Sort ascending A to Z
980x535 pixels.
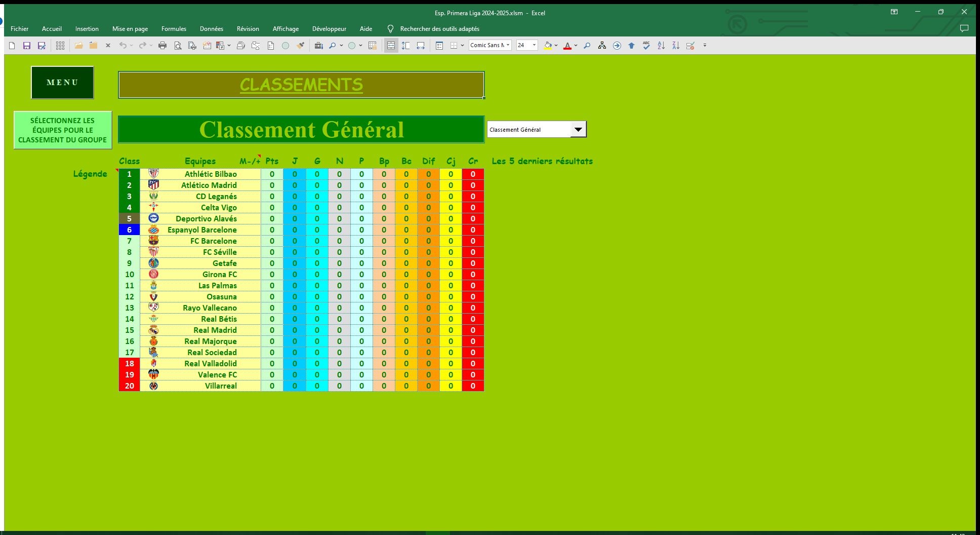[661, 46]
